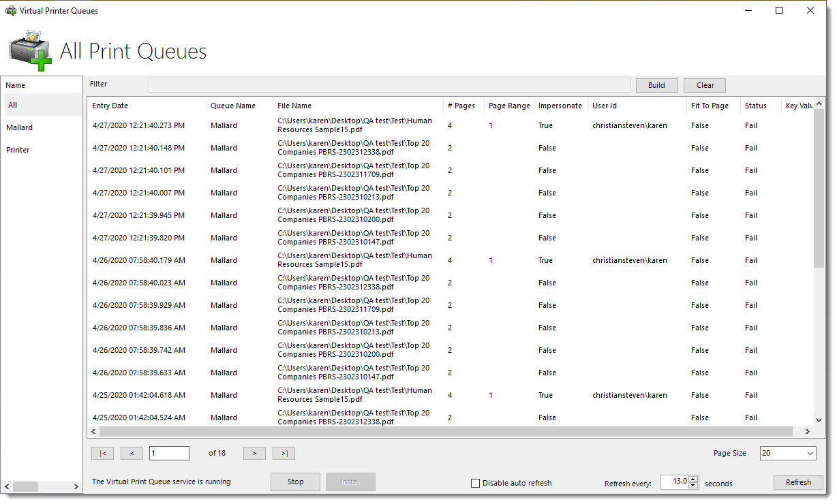Enable the Disable auto refresh checkbox

[x=475, y=483]
